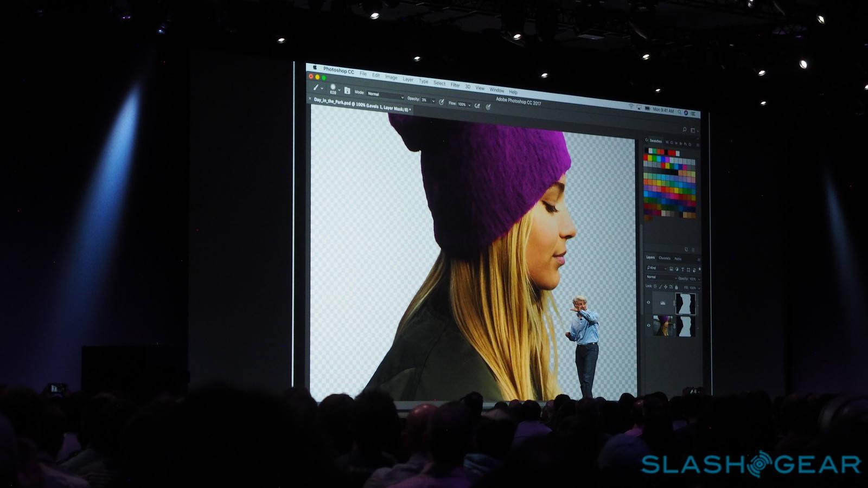Filter for type layers icon
The width and height of the screenshot is (868, 488).
click(682, 269)
